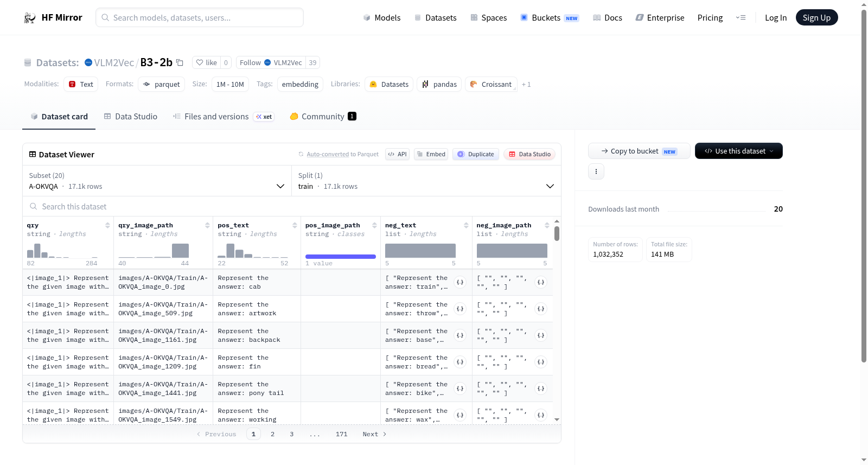Open Files and versions tab
868x465 pixels.
coord(223,117)
